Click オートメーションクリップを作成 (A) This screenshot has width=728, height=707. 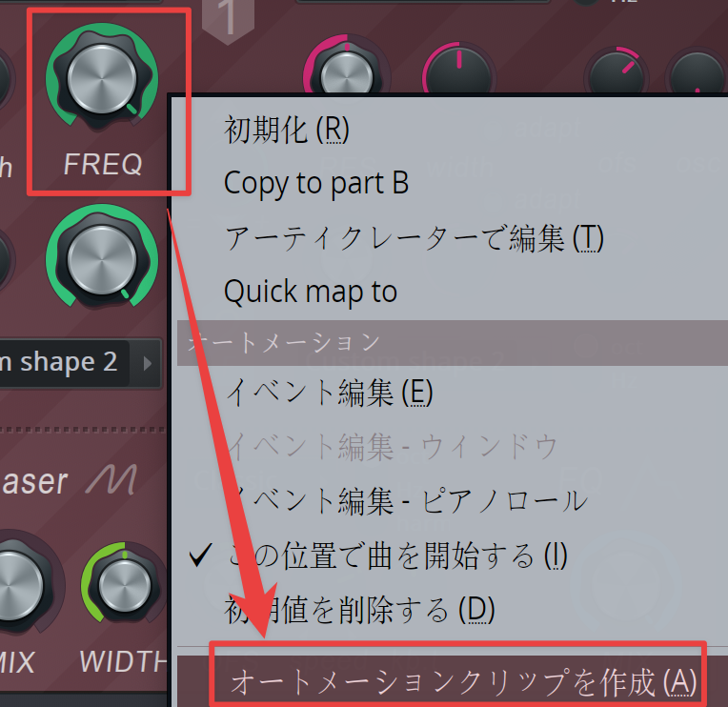tap(462, 682)
